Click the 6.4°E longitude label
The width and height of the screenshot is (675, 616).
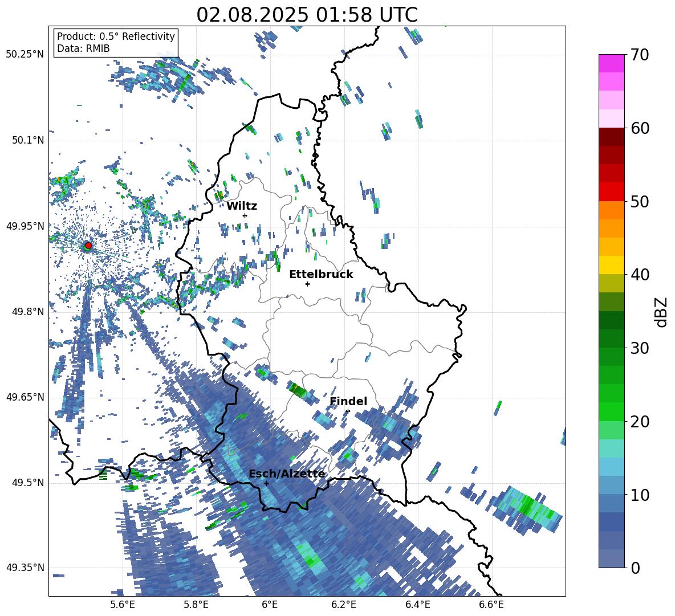point(417,605)
